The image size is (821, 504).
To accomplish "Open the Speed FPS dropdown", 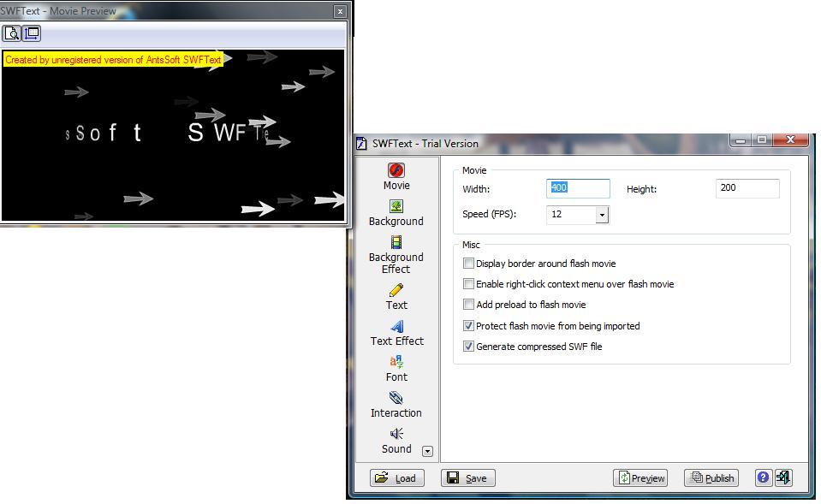I will 602,214.
